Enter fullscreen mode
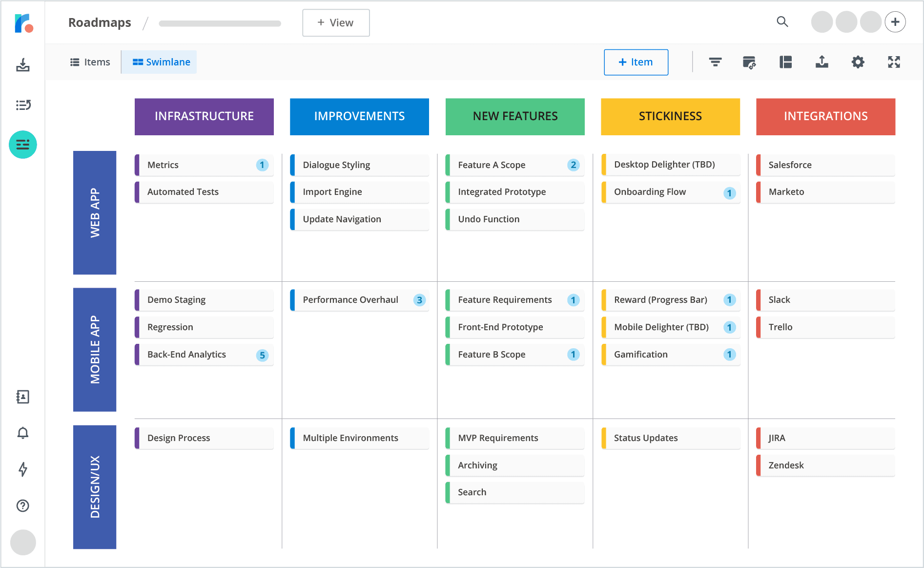The image size is (924, 568). coord(894,62)
